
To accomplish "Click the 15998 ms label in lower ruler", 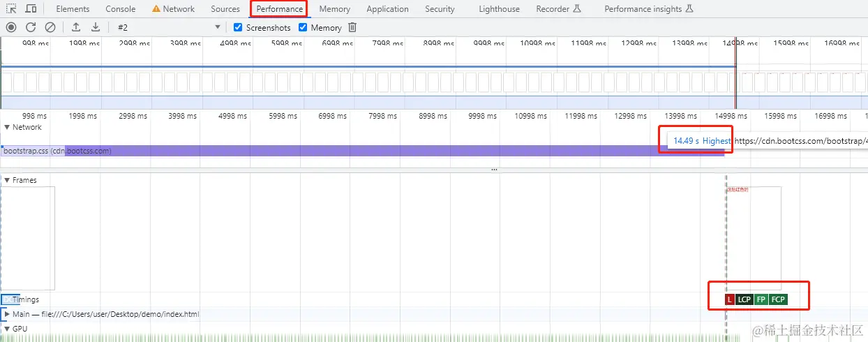I will coord(781,116).
